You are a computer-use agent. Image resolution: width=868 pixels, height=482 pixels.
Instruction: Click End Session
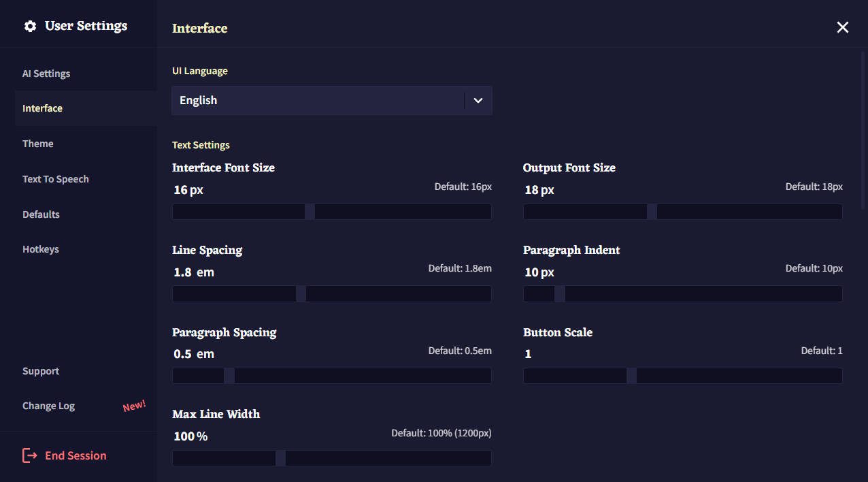75,455
